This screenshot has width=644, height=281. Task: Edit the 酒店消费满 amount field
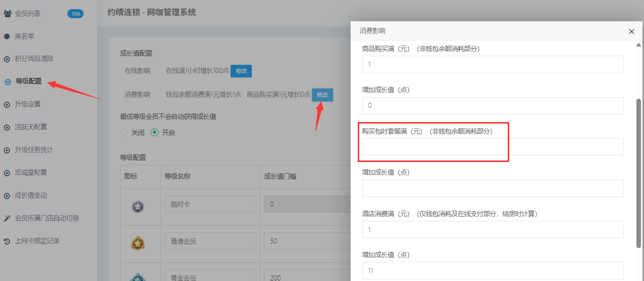(x=493, y=229)
